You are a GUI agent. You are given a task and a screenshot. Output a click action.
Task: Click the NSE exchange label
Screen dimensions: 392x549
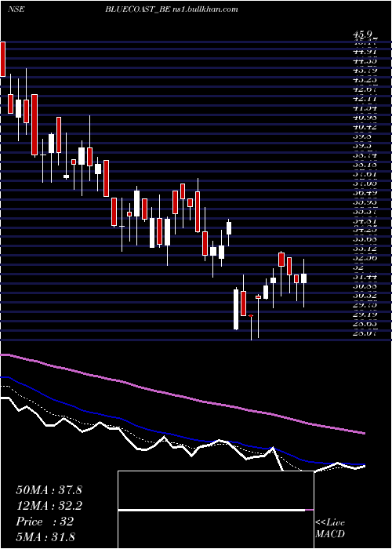16,9
